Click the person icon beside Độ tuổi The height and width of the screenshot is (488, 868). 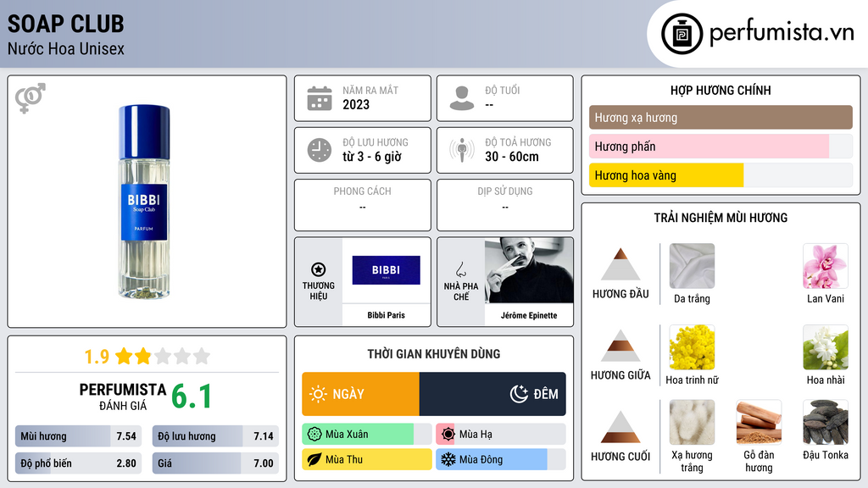click(462, 98)
